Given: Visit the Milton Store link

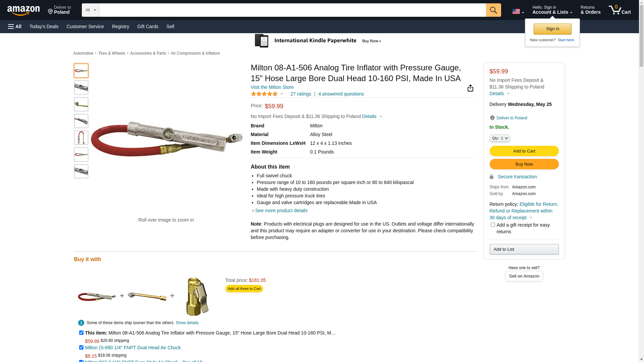Looking at the screenshot, I should click(x=272, y=87).
